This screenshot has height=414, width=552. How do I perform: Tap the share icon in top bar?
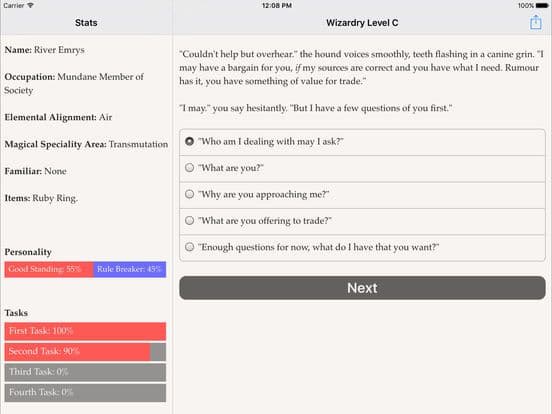pos(535,22)
